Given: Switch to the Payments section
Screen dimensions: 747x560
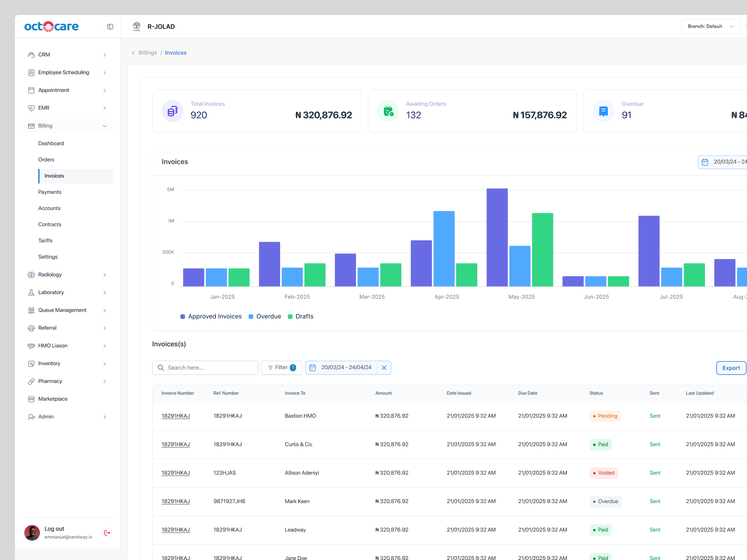Looking at the screenshot, I should pyautogui.click(x=49, y=192).
